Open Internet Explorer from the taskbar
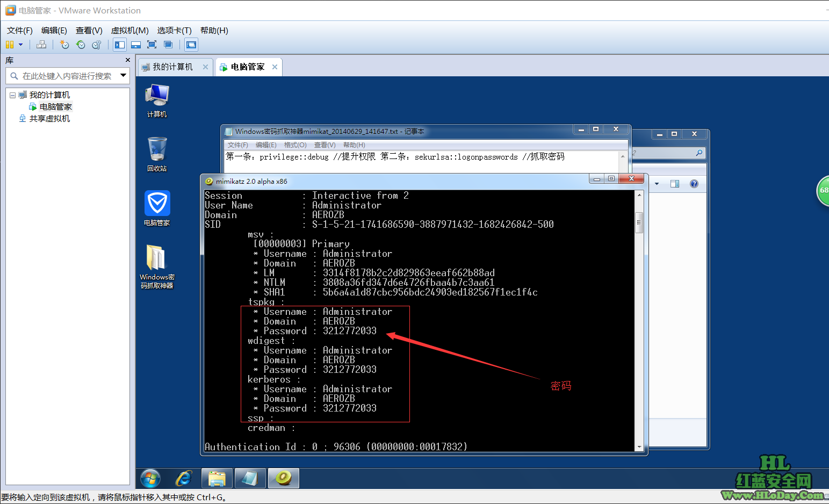Viewport: 829px width, 504px height. tap(184, 478)
